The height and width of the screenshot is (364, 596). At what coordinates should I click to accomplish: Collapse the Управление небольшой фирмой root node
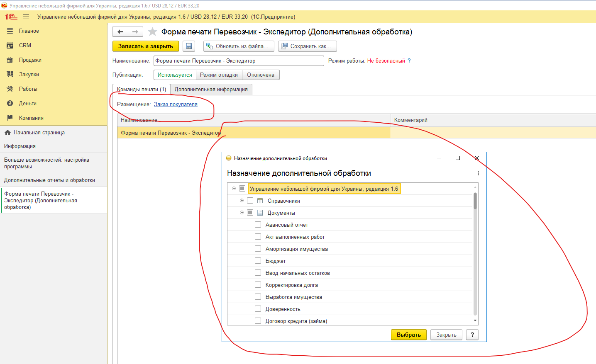pos(234,189)
